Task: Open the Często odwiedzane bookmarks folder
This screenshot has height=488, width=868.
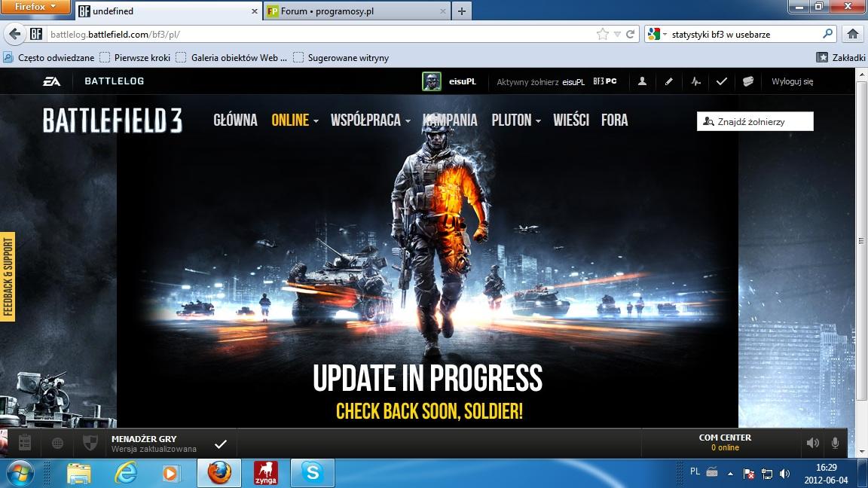Action: (49, 57)
